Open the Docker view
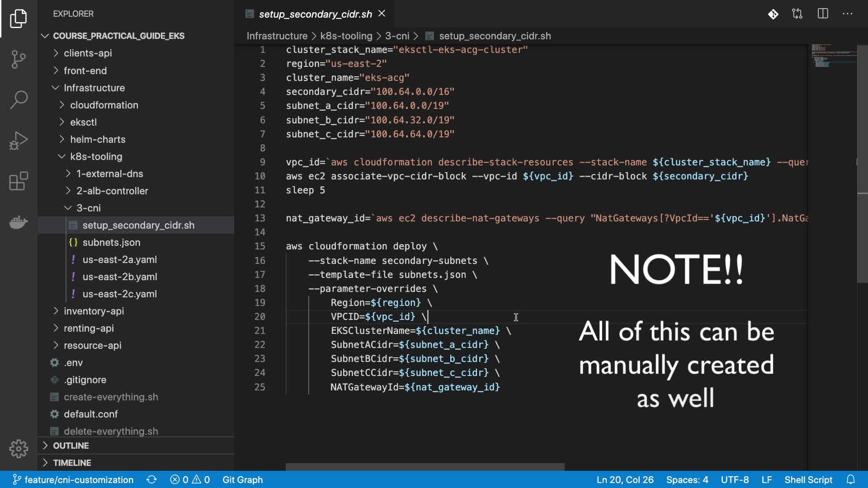This screenshot has height=488, width=868. pos(19,222)
